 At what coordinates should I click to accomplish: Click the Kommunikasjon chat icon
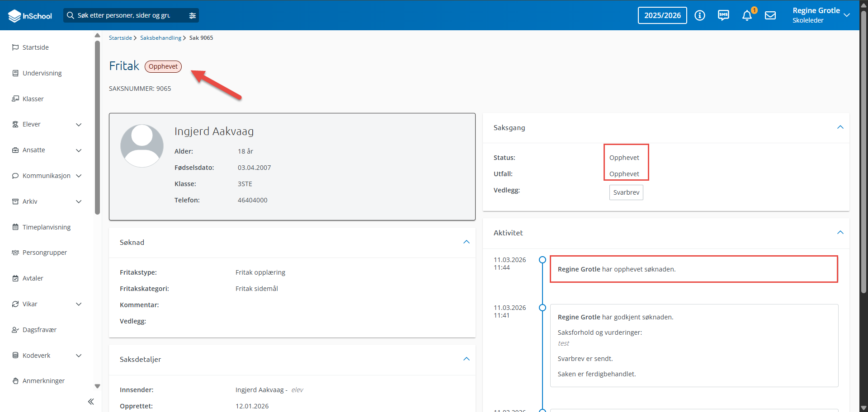(x=15, y=176)
